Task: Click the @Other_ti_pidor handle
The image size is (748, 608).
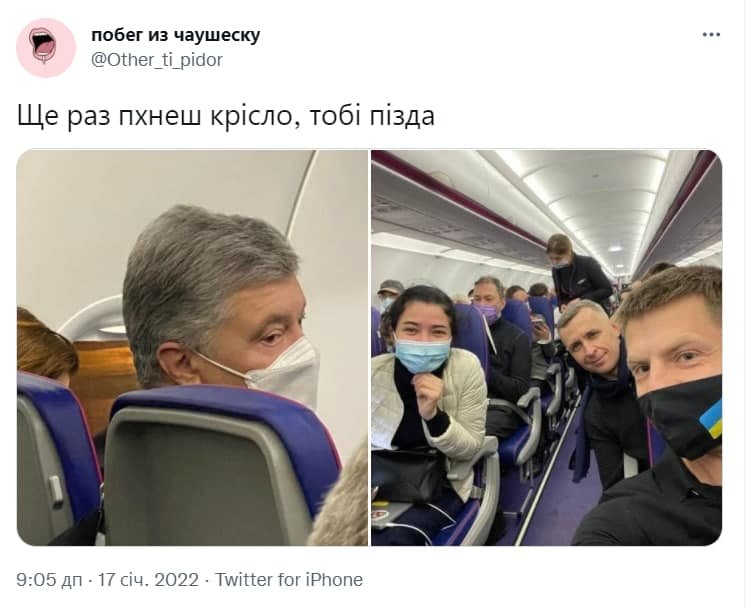Action: pos(157,60)
